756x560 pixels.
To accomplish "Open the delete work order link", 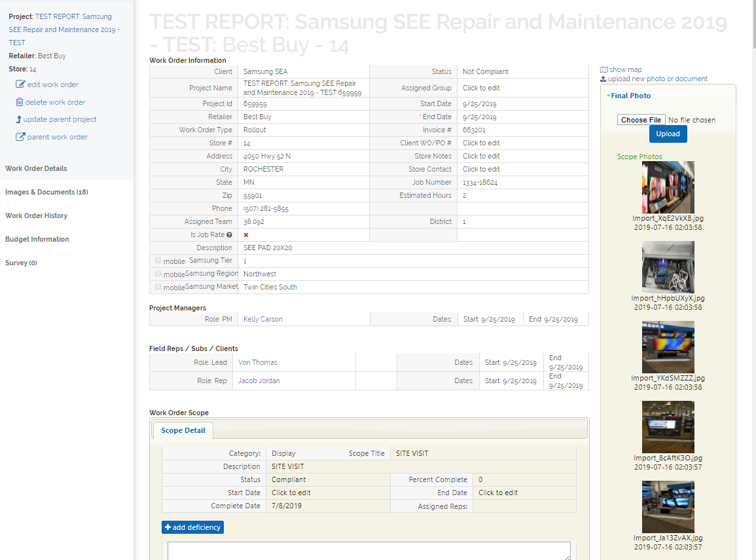I will (x=55, y=102).
